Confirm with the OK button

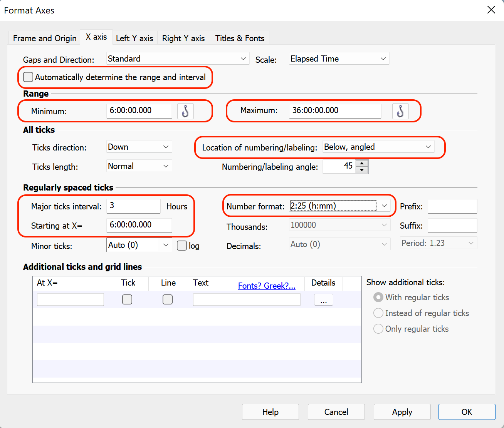(467, 412)
